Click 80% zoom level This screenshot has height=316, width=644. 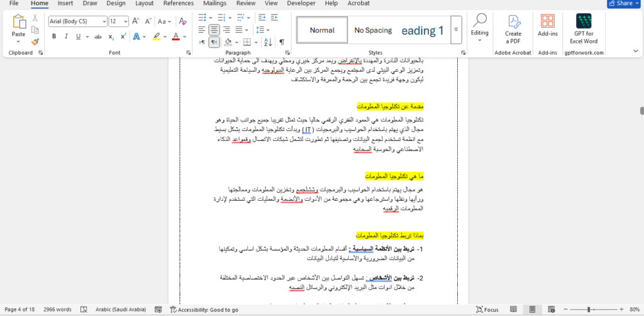point(635,310)
